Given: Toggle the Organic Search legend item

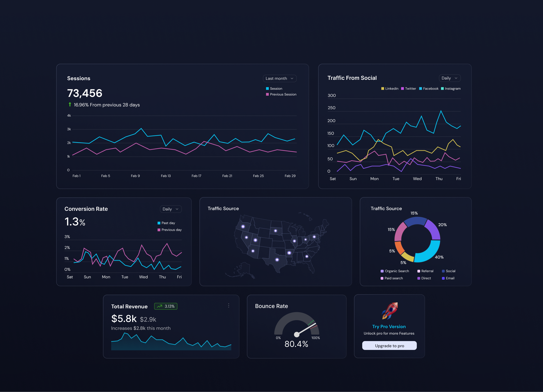Looking at the screenshot, I should [x=395, y=271].
